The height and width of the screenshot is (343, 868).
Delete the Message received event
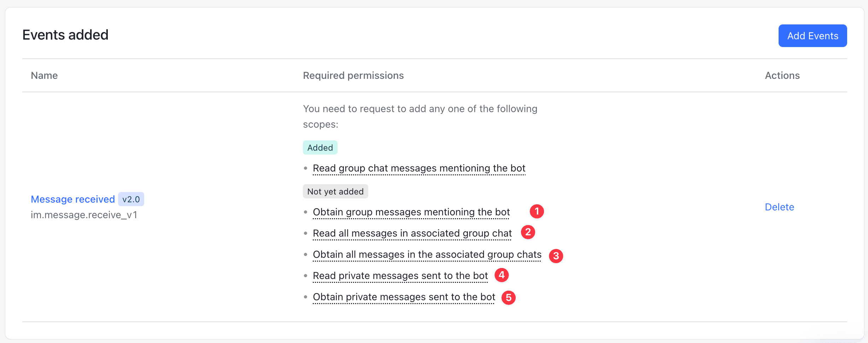click(779, 207)
